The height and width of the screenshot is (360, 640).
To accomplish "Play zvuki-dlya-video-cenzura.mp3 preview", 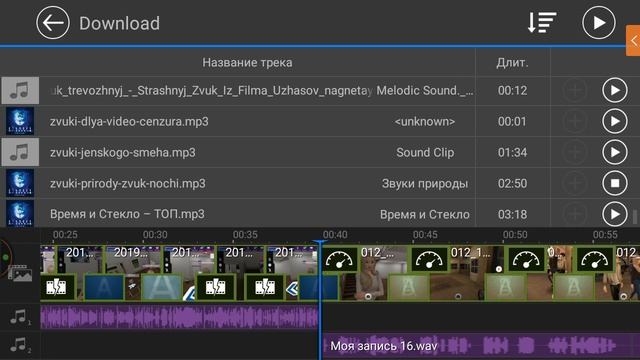I will click(x=615, y=121).
